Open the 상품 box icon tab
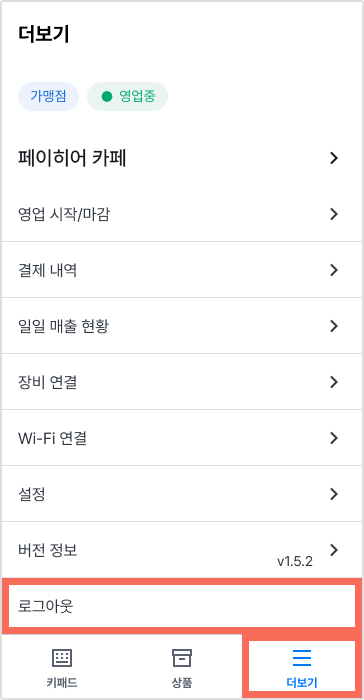The width and height of the screenshot is (364, 700). click(x=182, y=658)
